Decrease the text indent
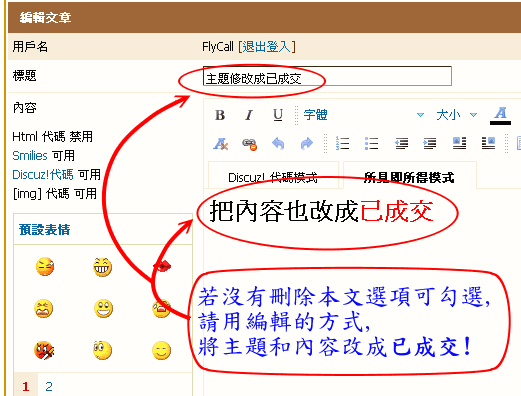 pyautogui.click(x=401, y=143)
